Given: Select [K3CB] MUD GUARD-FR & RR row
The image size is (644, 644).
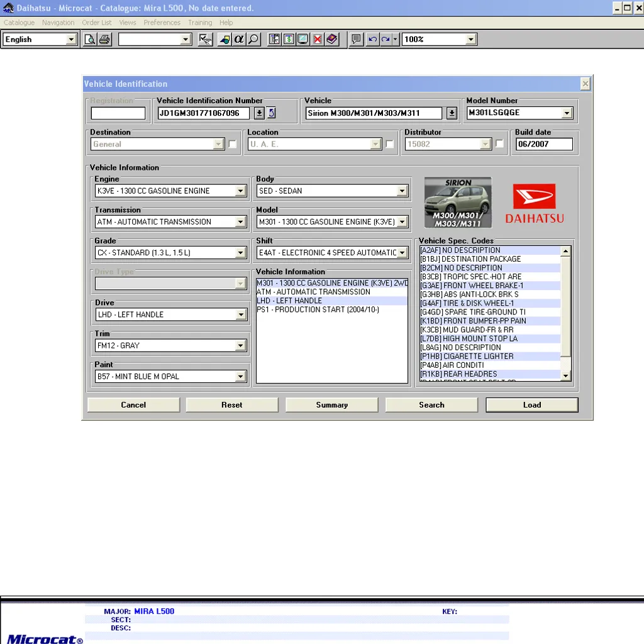Looking at the screenshot, I should 490,330.
